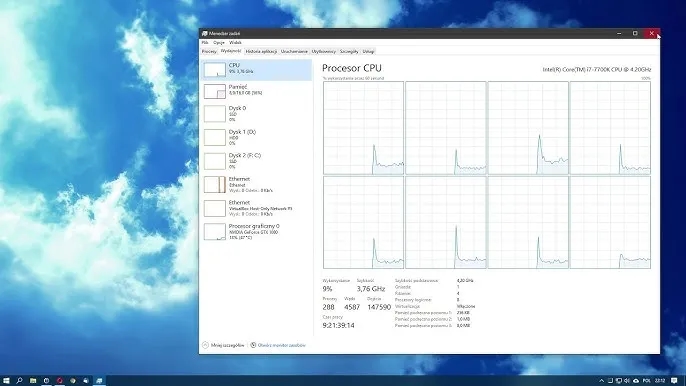Open the Uruchamianie tab
This screenshot has width=686, height=386.
pyautogui.click(x=294, y=52)
